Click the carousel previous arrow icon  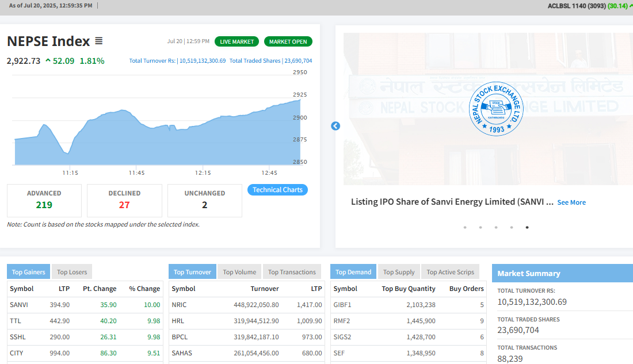click(x=335, y=126)
